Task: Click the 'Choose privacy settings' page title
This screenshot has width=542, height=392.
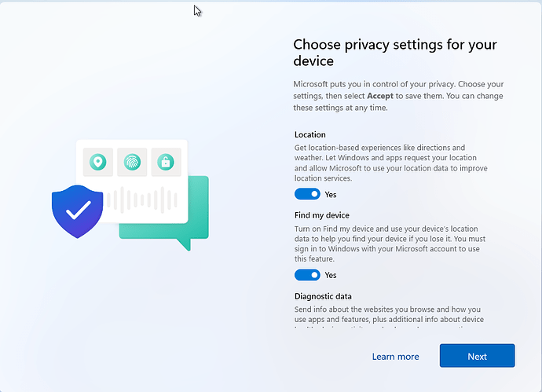Action: point(394,53)
